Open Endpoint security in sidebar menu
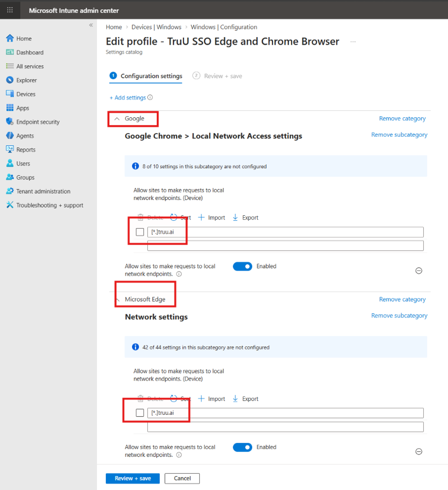 (38, 122)
